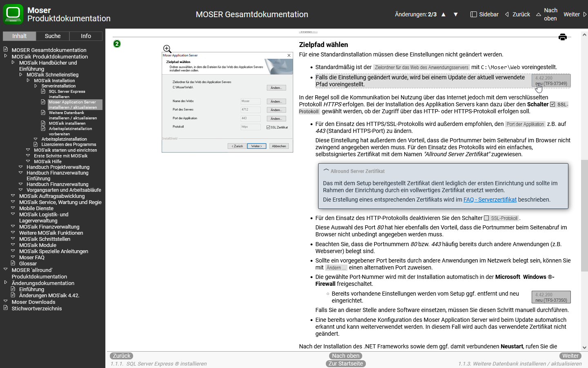The image size is (588, 368).
Task: Collapse Änderungsdokumentation node
Action: [6, 283]
